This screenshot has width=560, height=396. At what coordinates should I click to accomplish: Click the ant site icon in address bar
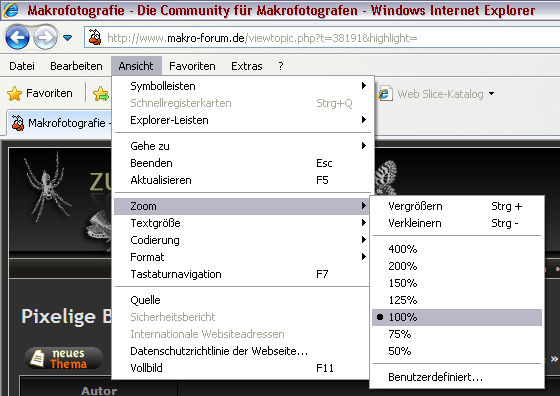tap(95, 37)
